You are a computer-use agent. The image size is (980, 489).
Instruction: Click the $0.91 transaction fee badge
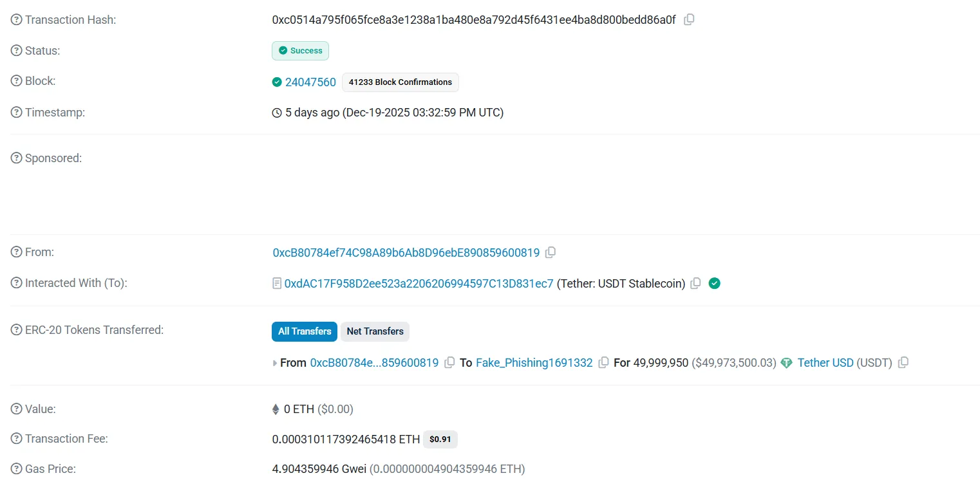point(440,439)
